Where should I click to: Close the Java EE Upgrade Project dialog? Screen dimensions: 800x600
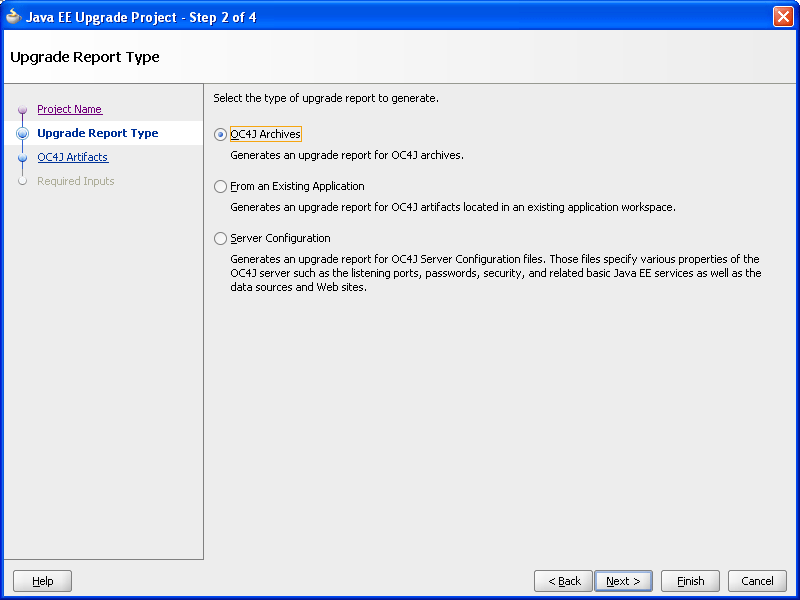coord(782,17)
